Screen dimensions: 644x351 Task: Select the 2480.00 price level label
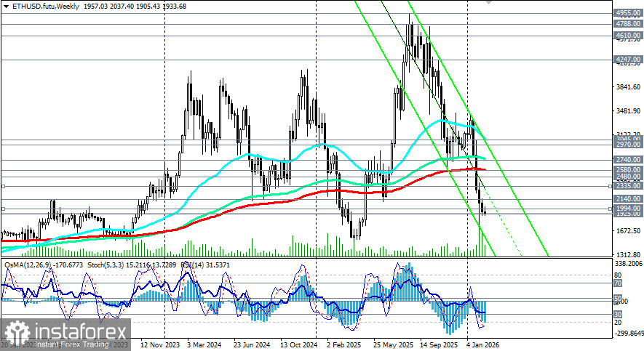tap(628, 177)
